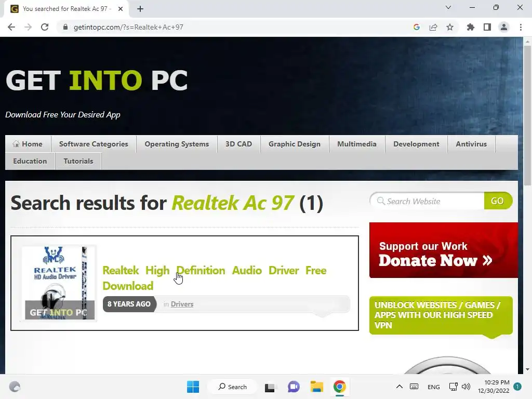The image size is (532, 399).
Task: Open the Antivirus menu item
Action: click(471, 144)
